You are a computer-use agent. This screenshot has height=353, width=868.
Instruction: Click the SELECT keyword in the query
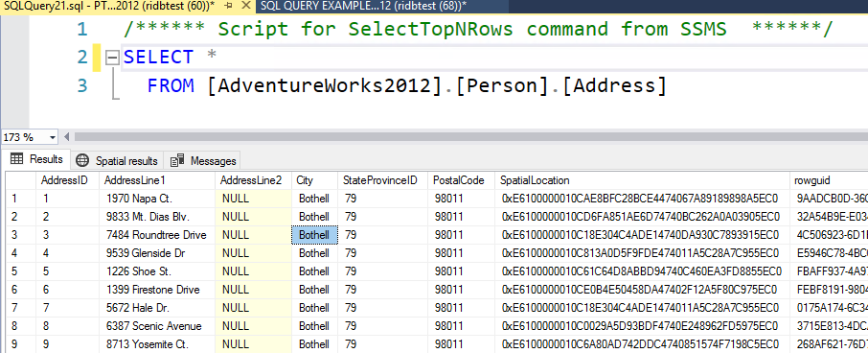tap(158, 58)
